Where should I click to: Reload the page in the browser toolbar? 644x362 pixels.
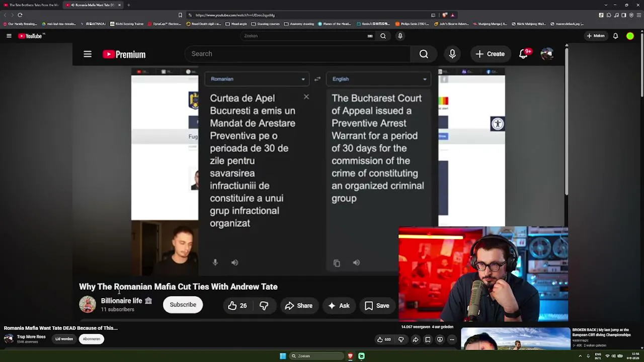click(x=20, y=15)
